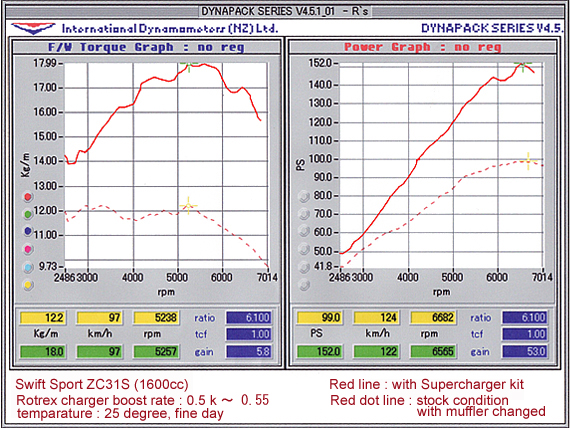The image size is (570, 429).
Task: Toggle gray circle beside 70.0 on power graph
Action: click(x=304, y=214)
